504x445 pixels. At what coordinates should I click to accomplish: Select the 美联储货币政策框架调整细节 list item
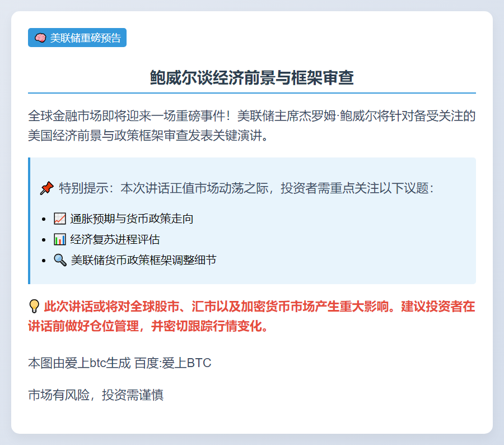143,260
